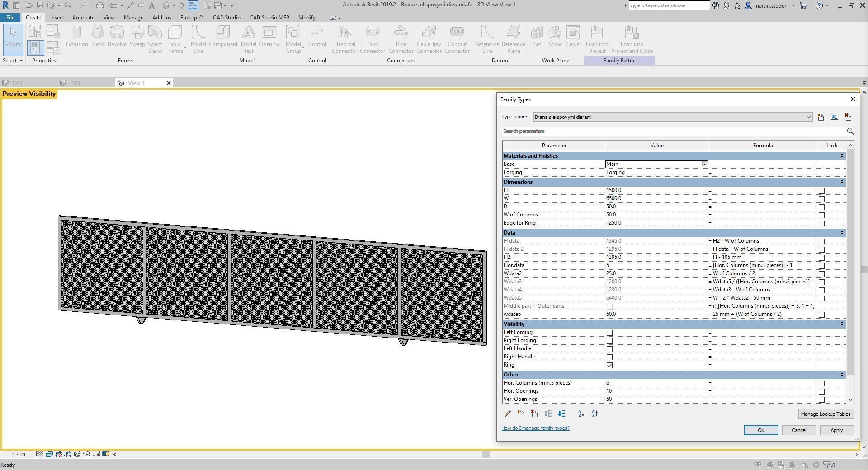Lock the Edge for Ring parameter
This screenshot has width=868, height=470.
tap(821, 223)
